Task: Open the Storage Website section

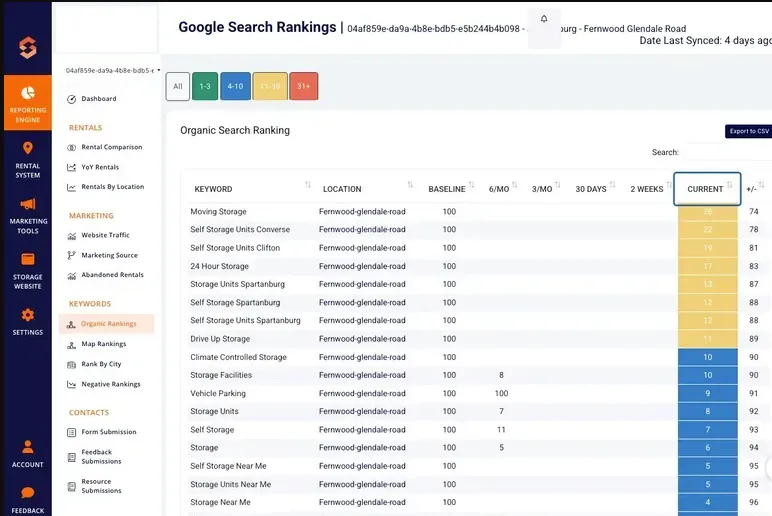Action: (28, 271)
